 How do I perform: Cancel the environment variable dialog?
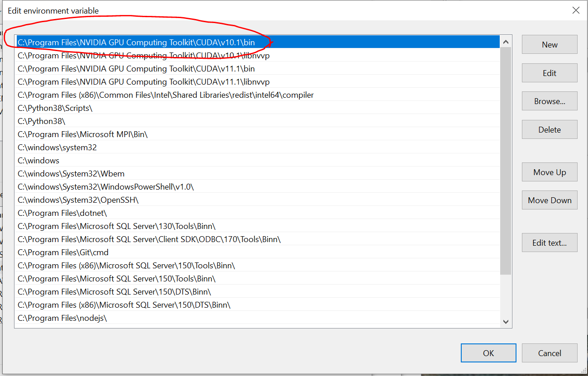tap(550, 353)
